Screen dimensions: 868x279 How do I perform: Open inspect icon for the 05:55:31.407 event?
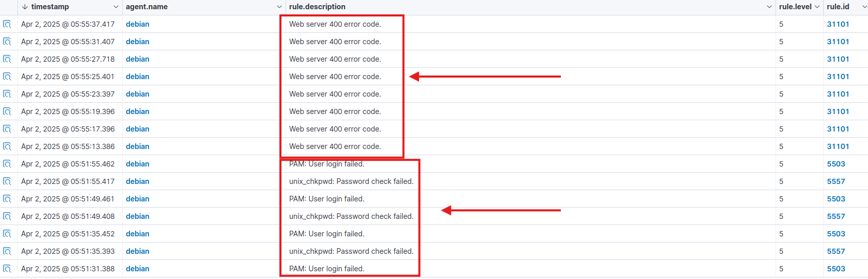(x=7, y=42)
